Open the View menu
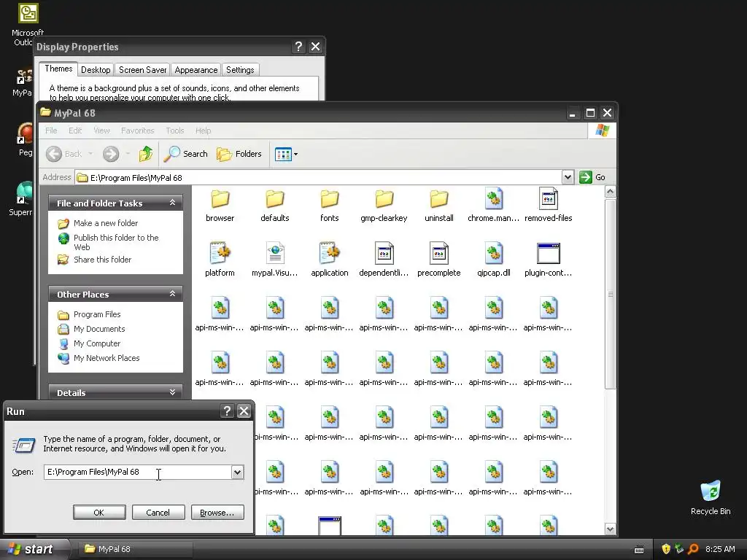Viewport: 747px width, 560px height. coord(101,131)
